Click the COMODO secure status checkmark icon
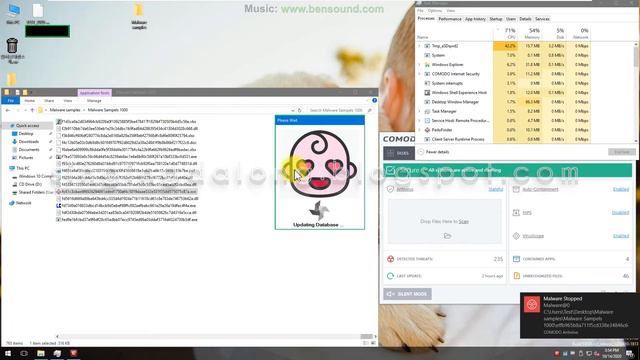Viewport: 640px width, 360px height. pos(391,170)
